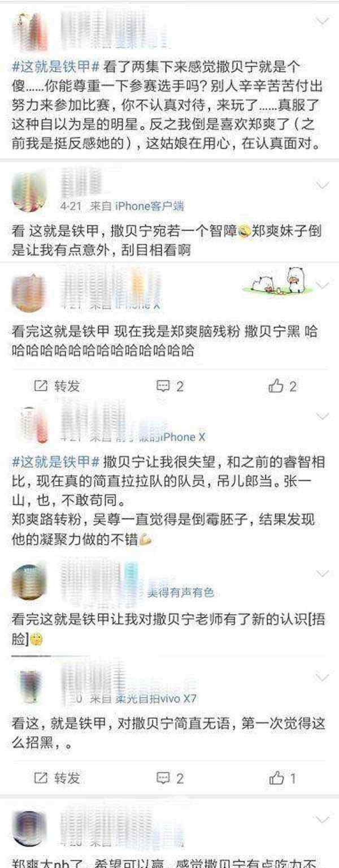The width and height of the screenshot is (339, 868).
Task: Open #这就是铁甲# hashtag in 撒贝宁让我很失望 post
Action: click(x=56, y=461)
